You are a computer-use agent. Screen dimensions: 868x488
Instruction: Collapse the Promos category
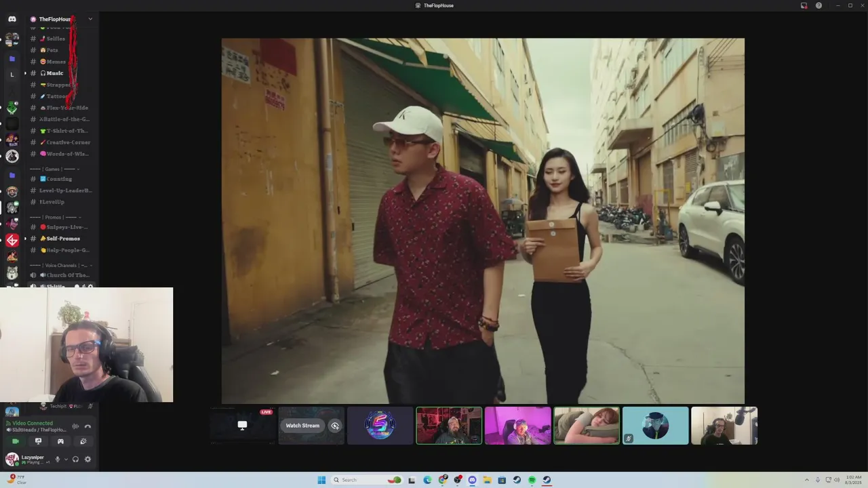pos(55,217)
